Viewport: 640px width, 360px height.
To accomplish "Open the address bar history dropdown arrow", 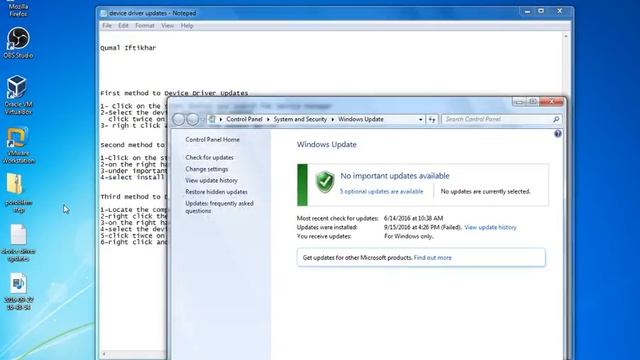I will (420, 120).
